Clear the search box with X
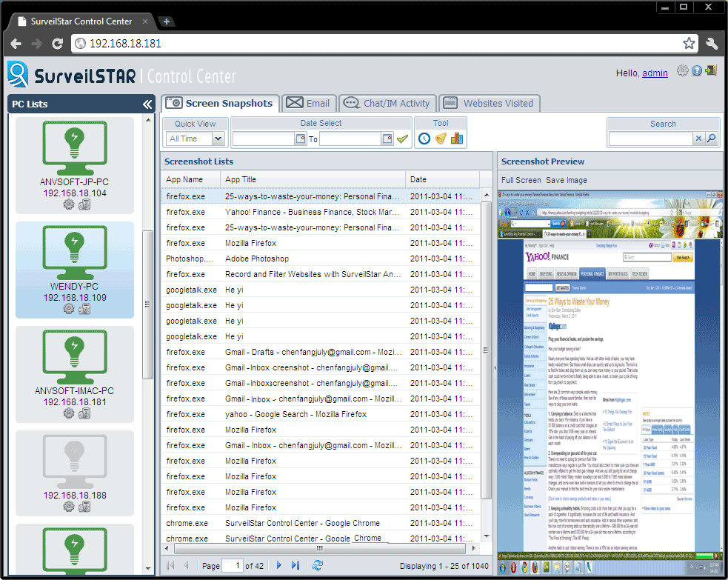728x580 pixels. coord(698,139)
